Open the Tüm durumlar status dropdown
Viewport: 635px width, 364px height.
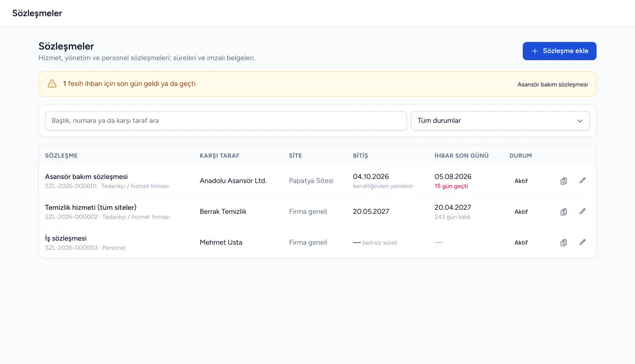[x=500, y=121]
